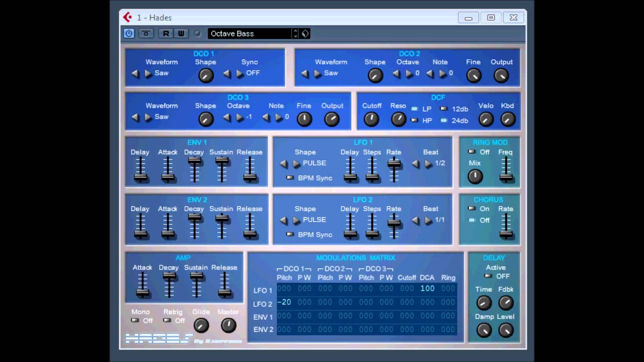Image resolution: width=644 pixels, height=362 pixels.
Task: Select next DCO 1 waveform arrow
Action: [x=148, y=73]
